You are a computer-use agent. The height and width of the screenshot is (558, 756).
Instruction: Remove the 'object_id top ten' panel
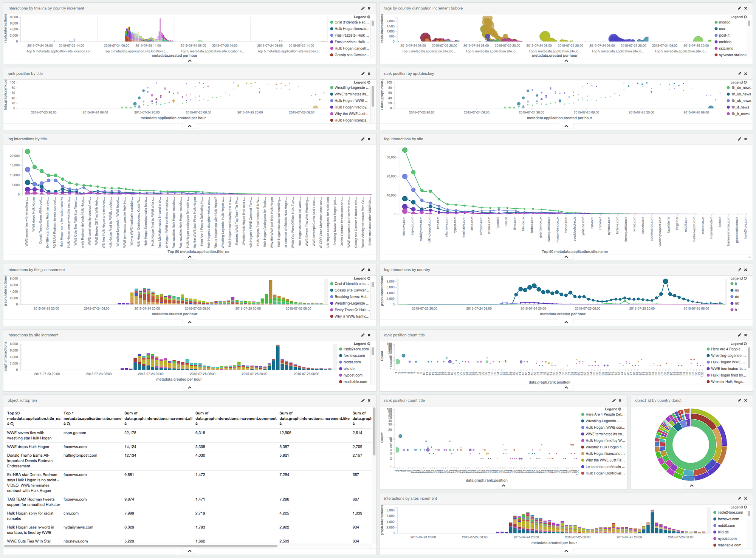tap(369, 401)
